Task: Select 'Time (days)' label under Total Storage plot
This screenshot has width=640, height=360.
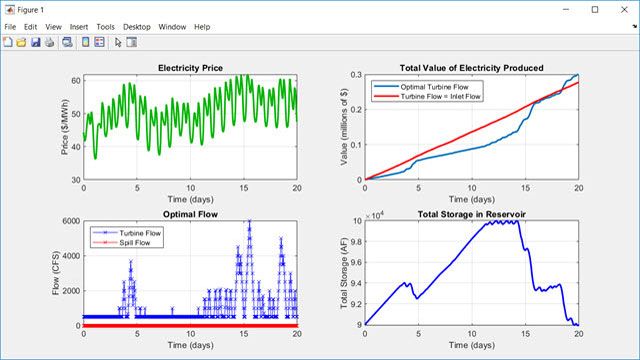Action: (471, 345)
